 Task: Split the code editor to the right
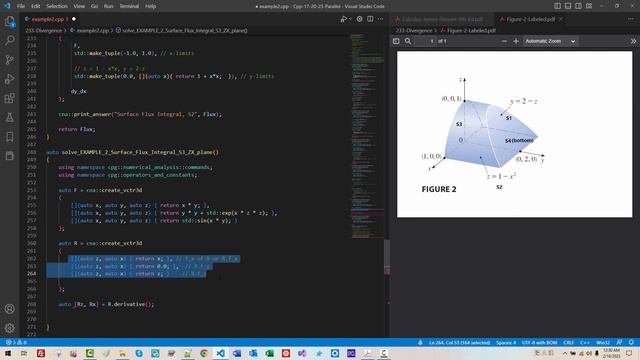[370, 19]
